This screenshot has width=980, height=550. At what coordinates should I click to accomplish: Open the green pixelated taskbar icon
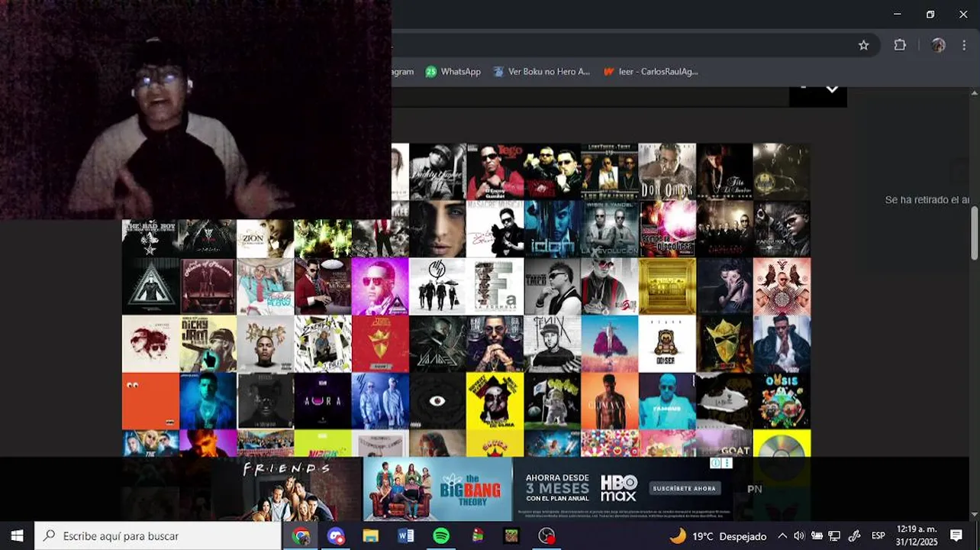click(x=511, y=536)
